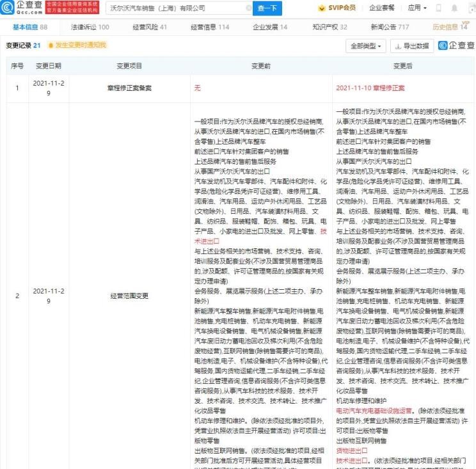Image resolution: width=476 pixels, height=469 pixels.
Task: Click the 变更记录 21 heading
Action: [24, 45]
